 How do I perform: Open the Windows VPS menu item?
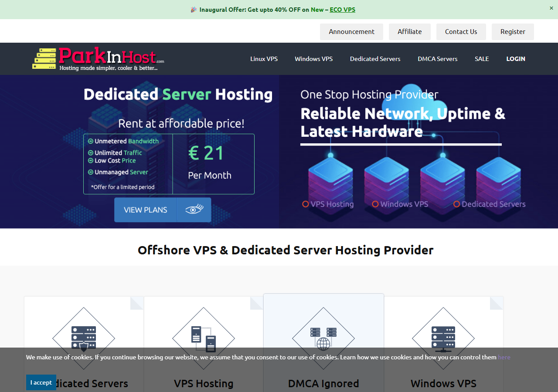pyautogui.click(x=313, y=59)
